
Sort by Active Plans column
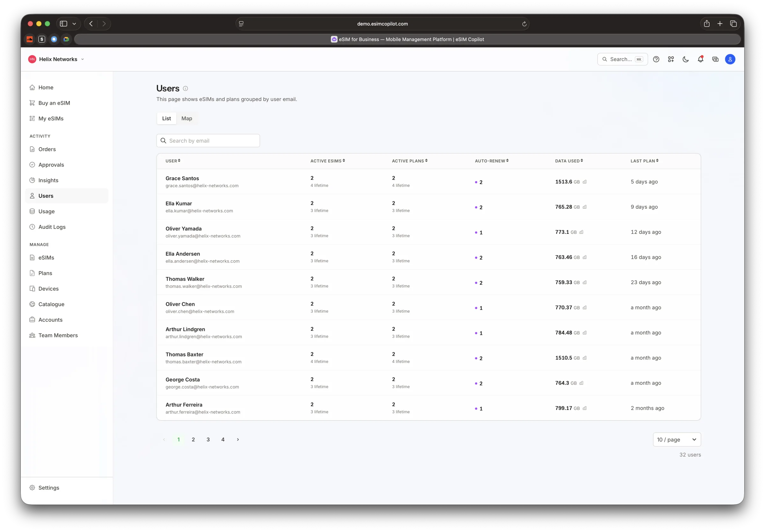coord(410,161)
